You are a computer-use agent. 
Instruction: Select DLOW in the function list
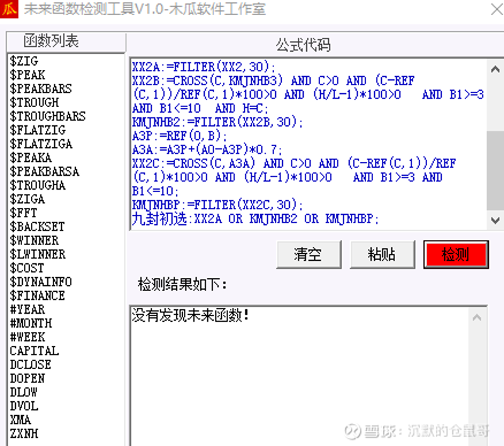[24, 392]
